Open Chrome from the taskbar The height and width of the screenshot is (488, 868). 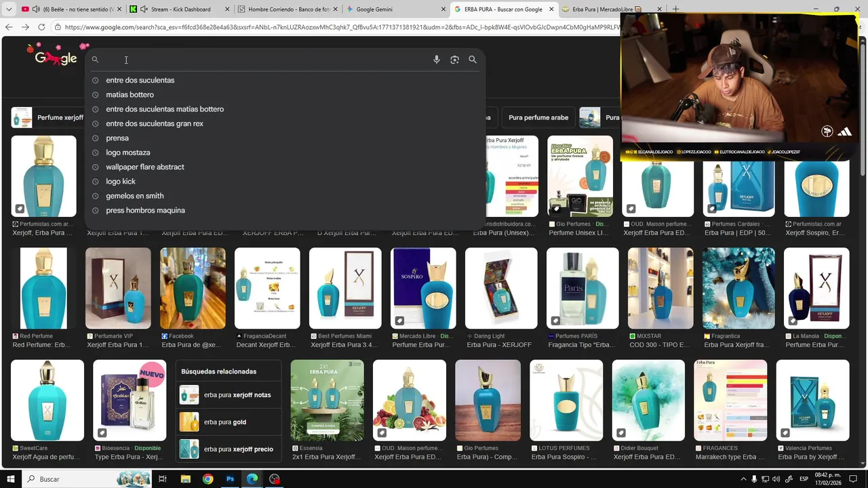208,479
